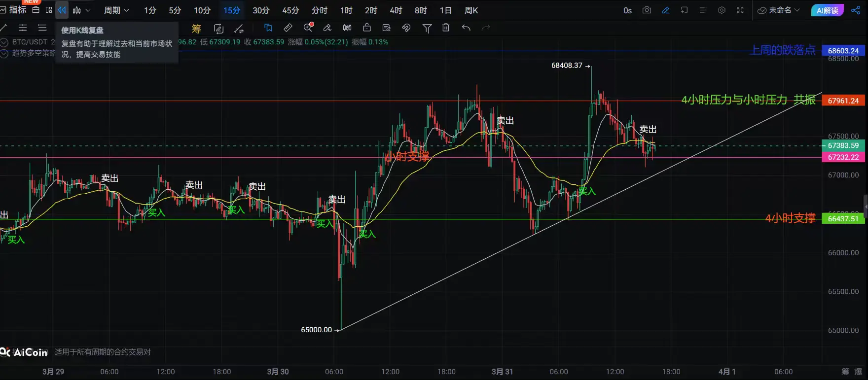Viewport: 868px width, 380px height.
Task: Click the 0s countdown indicator
Action: pyautogui.click(x=627, y=10)
